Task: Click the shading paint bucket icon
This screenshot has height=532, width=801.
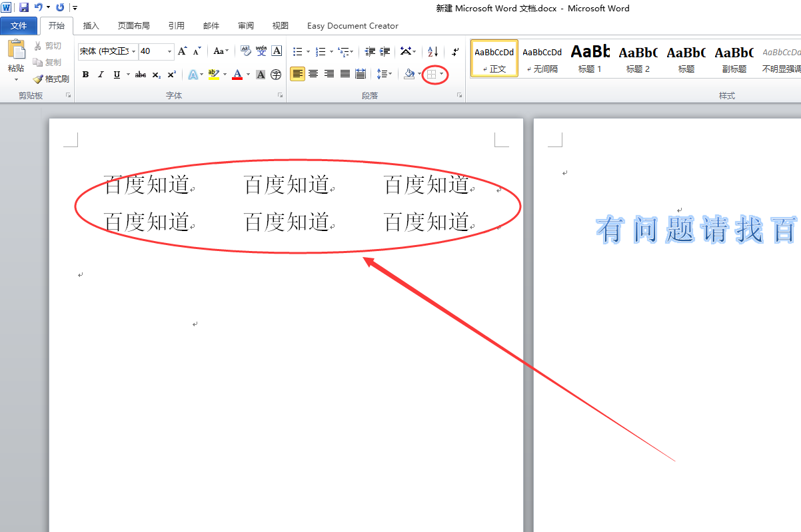Action: 410,74
